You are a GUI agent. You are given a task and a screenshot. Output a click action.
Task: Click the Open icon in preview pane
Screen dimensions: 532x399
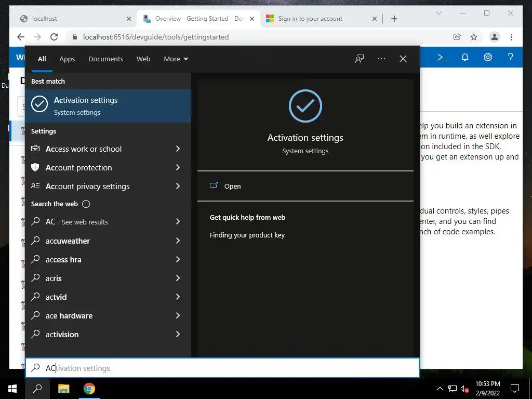tap(214, 185)
